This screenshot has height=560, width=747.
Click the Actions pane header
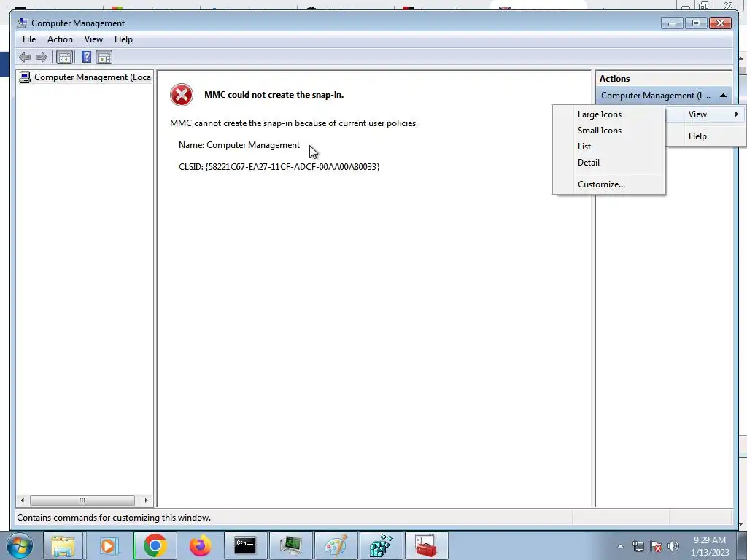pos(664,79)
